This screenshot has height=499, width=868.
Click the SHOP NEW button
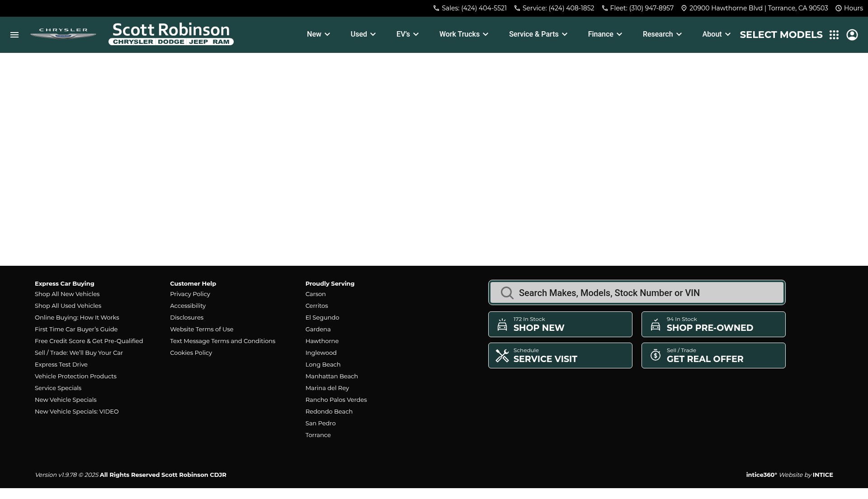click(x=560, y=324)
